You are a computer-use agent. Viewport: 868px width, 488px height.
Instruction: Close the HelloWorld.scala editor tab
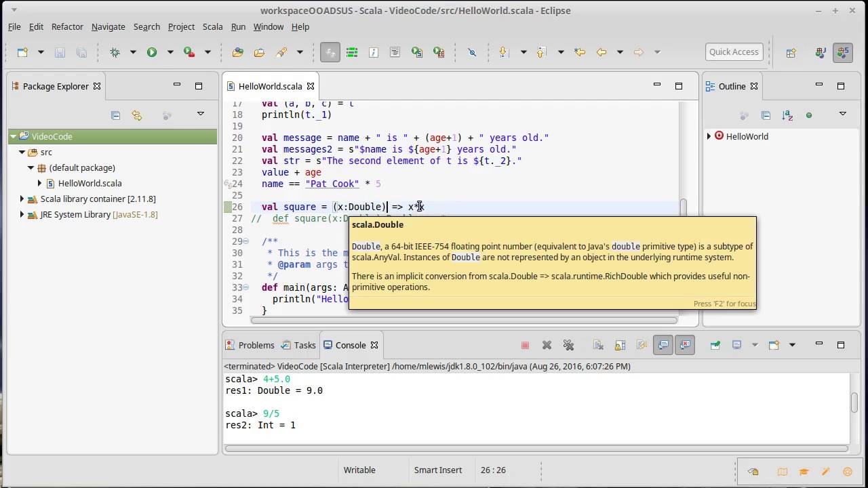[x=311, y=86]
